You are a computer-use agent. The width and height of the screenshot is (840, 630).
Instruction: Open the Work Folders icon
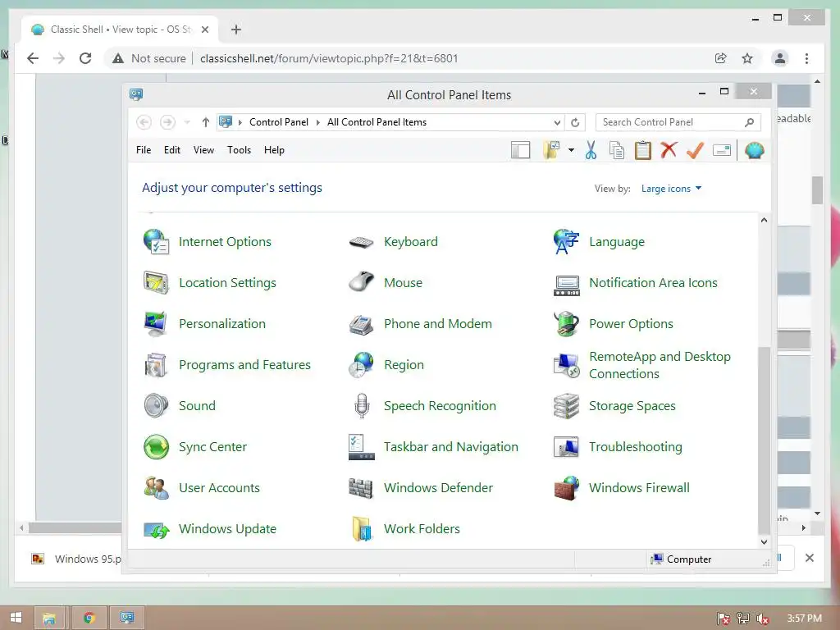(362, 529)
